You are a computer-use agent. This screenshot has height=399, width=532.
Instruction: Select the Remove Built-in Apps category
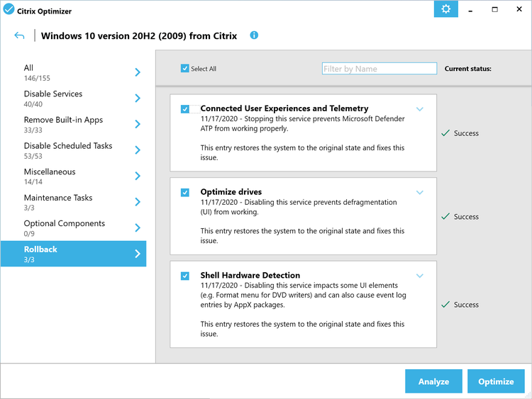[73, 124]
